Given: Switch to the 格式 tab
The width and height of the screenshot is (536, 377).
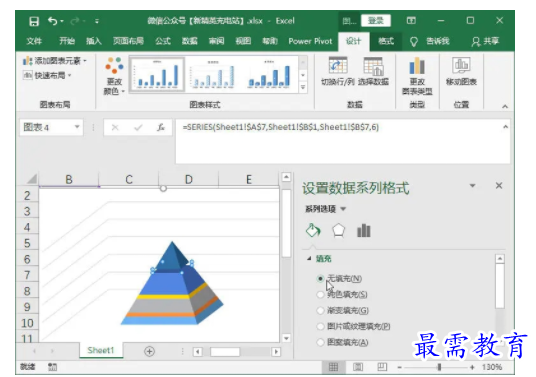Looking at the screenshot, I should click(x=386, y=41).
